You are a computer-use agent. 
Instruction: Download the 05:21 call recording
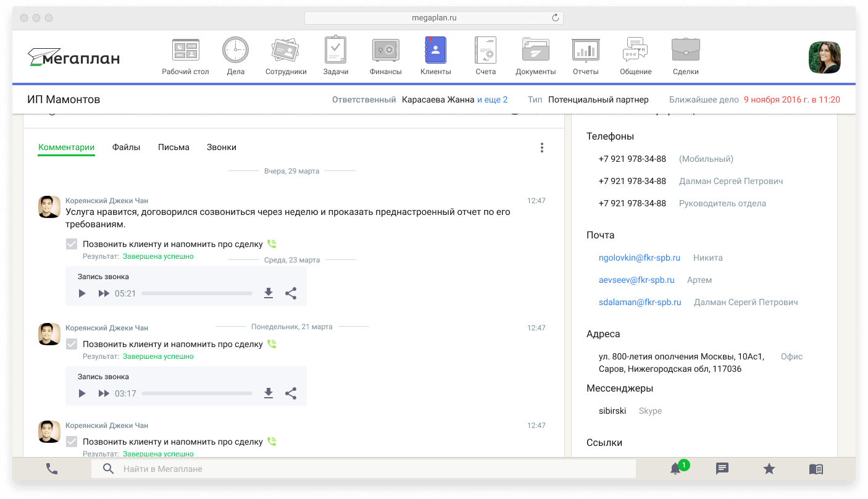pyautogui.click(x=269, y=293)
